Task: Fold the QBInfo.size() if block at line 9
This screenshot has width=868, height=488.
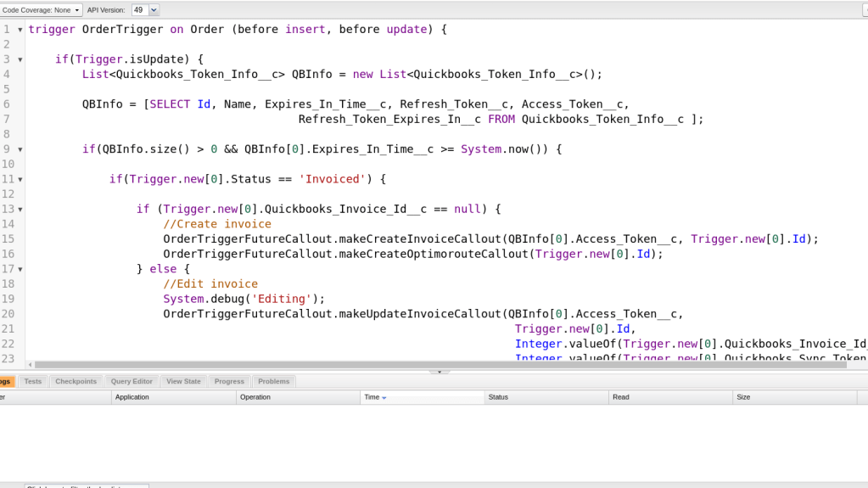Action: (x=20, y=149)
